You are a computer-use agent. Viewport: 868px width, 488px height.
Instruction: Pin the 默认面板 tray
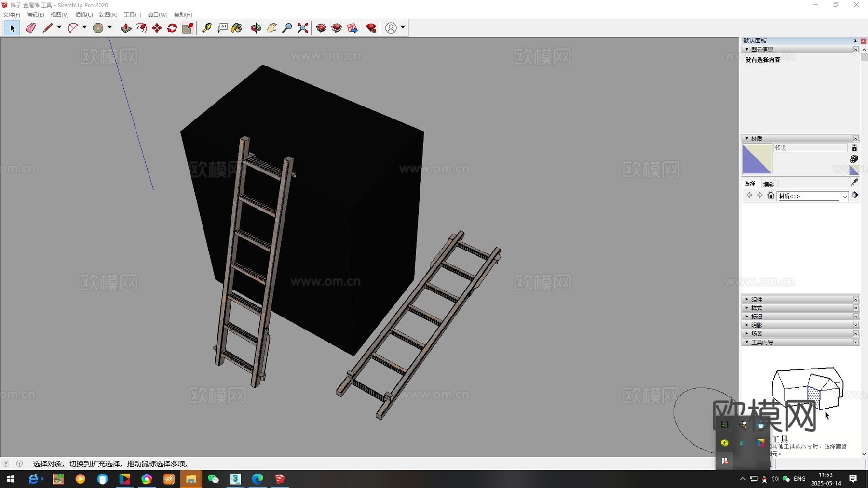[855, 41]
